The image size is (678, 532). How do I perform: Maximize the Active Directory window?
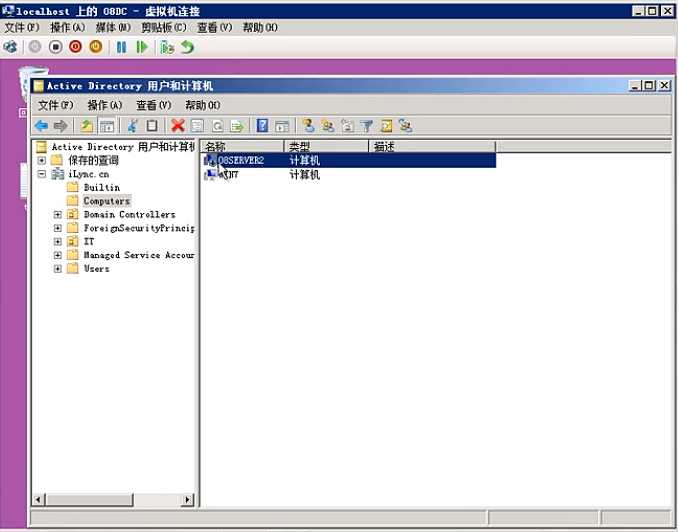click(649, 86)
